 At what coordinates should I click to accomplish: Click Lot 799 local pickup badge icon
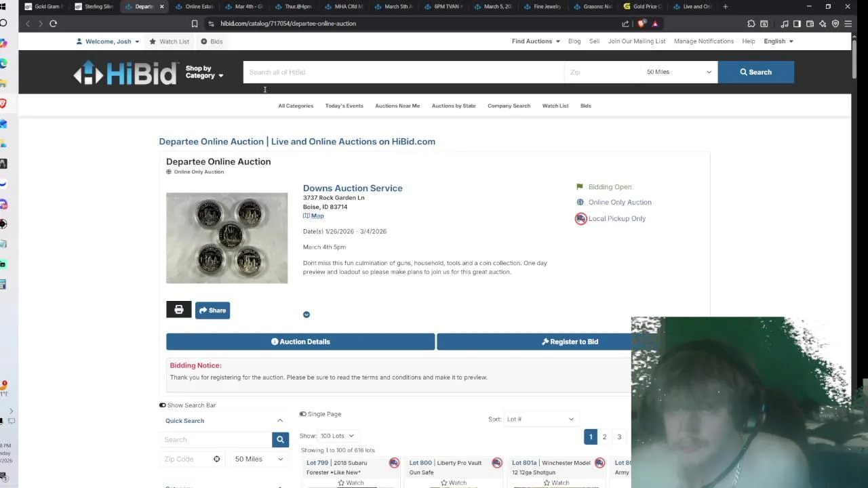[394, 463]
